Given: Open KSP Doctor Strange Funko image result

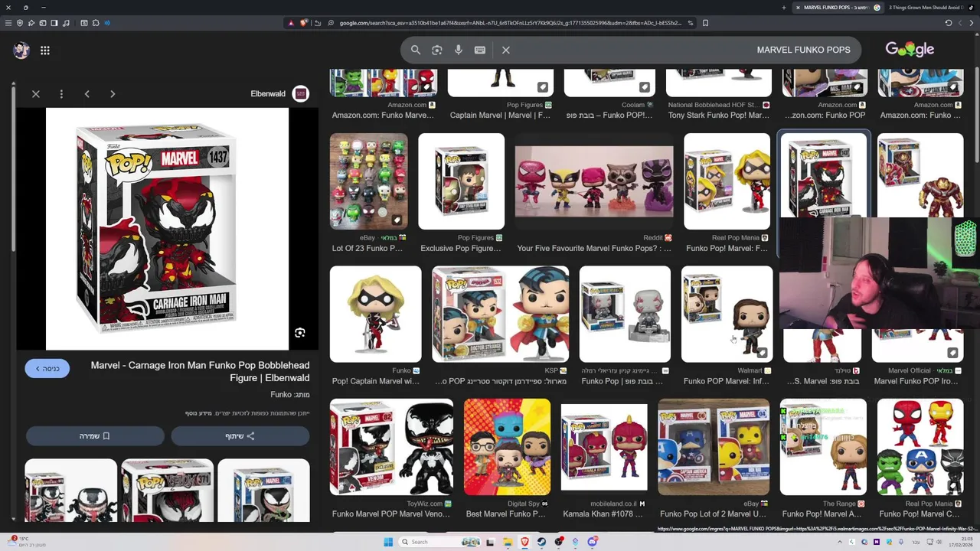Looking at the screenshot, I should tap(501, 314).
